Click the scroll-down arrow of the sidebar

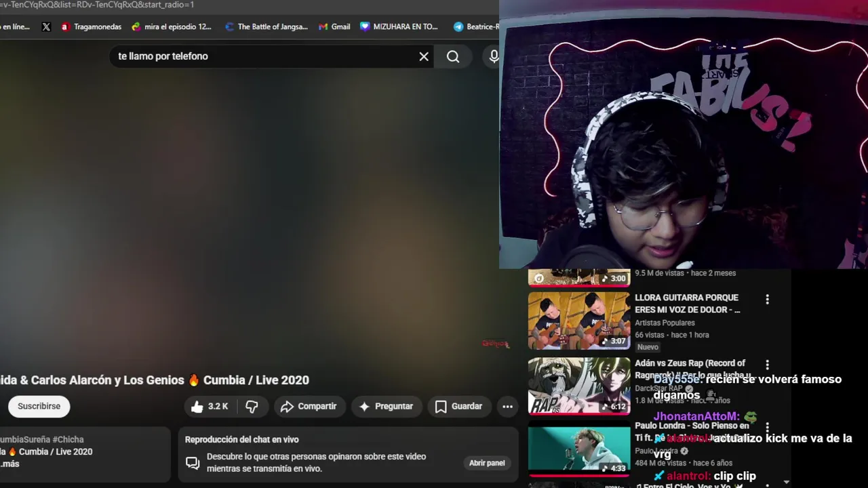(x=786, y=482)
